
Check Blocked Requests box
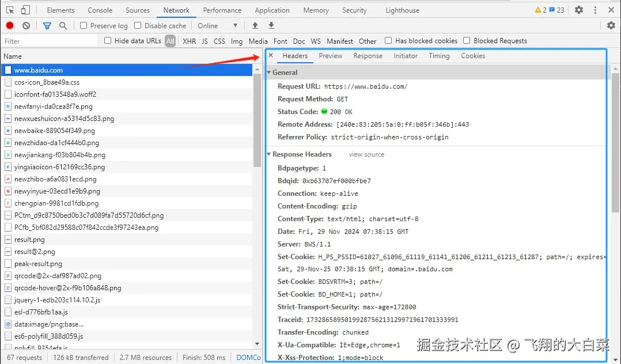[x=467, y=40]
